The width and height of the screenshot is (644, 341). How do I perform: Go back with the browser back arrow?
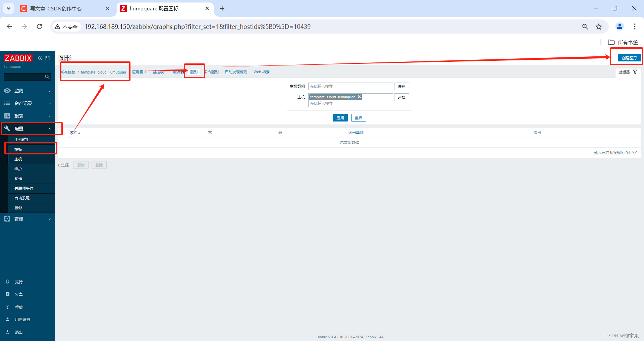point(9,27)
